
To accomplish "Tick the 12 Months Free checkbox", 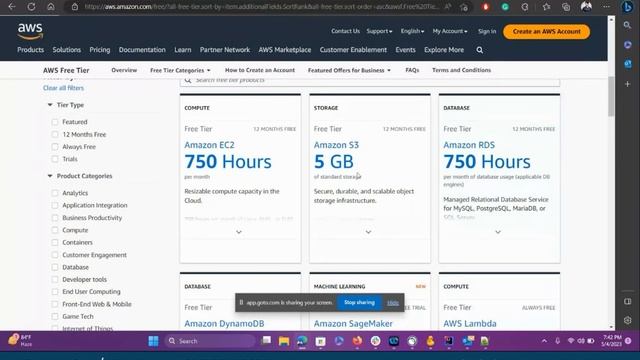I will click(55, 134).
